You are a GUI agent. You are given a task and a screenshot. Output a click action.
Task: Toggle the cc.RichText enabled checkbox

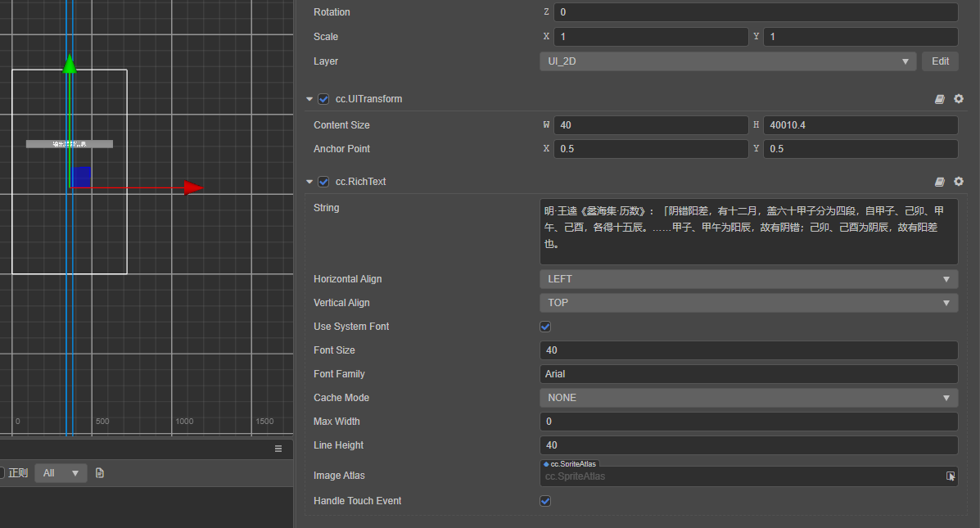click(x=323, y=182)
